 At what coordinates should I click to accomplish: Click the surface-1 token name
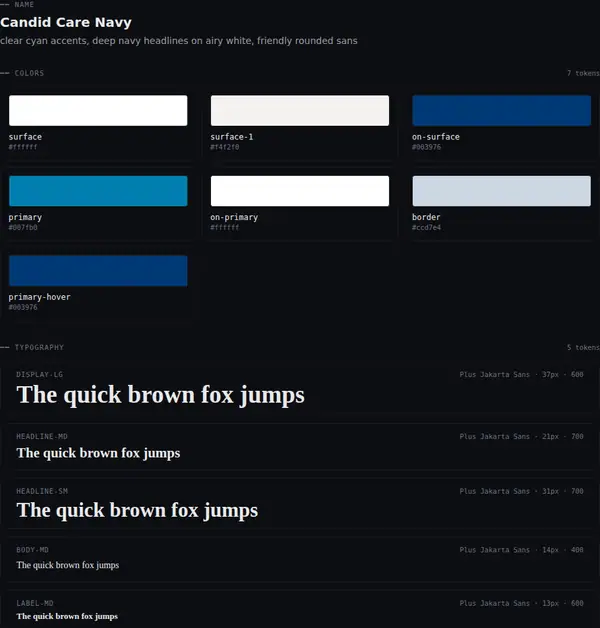pyautogui.click(x=232, y=137)
